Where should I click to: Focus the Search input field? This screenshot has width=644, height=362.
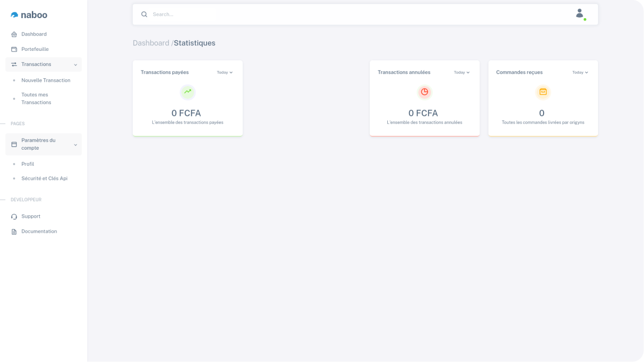point(358,14)
